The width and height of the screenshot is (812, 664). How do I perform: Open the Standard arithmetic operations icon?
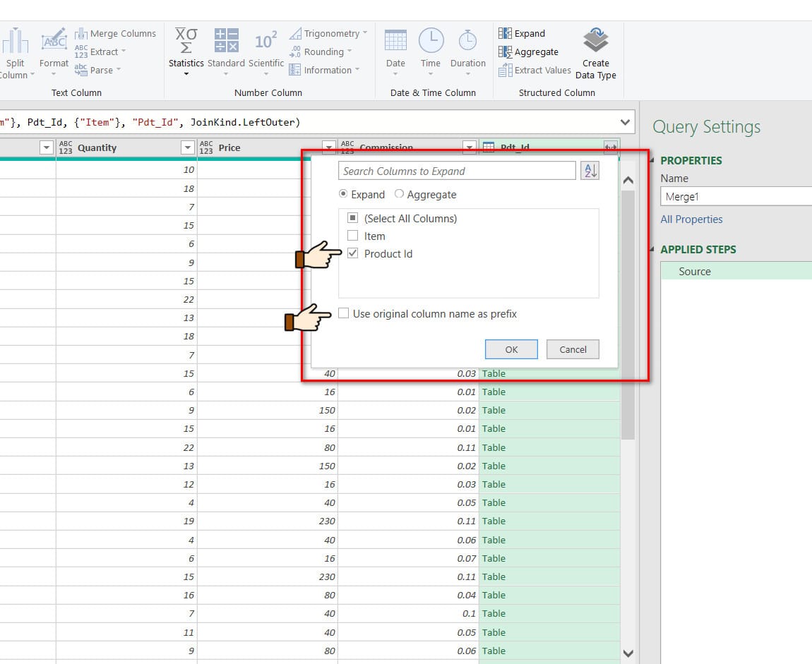point(226,42)
